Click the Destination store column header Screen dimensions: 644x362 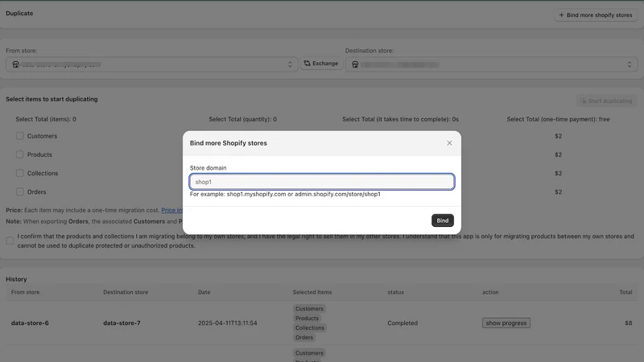[x=126, y=292]
